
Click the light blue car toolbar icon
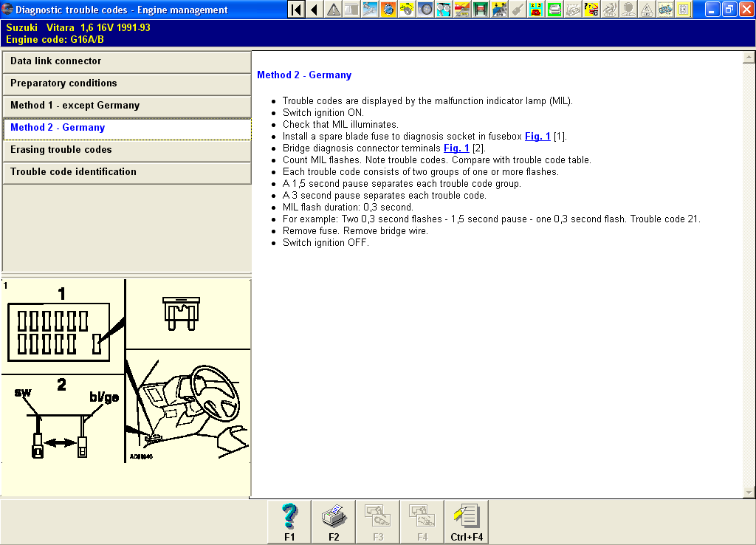pos(664,9)
